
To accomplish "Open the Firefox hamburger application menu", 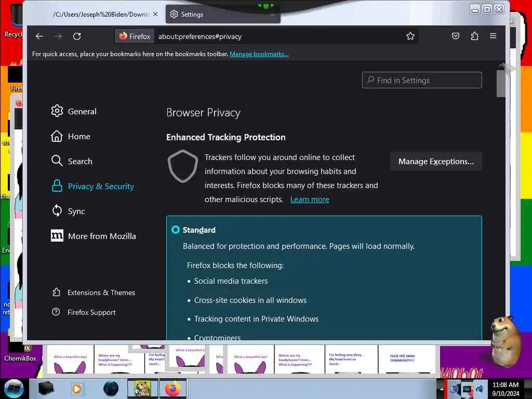I will click(x=493, y=36).
